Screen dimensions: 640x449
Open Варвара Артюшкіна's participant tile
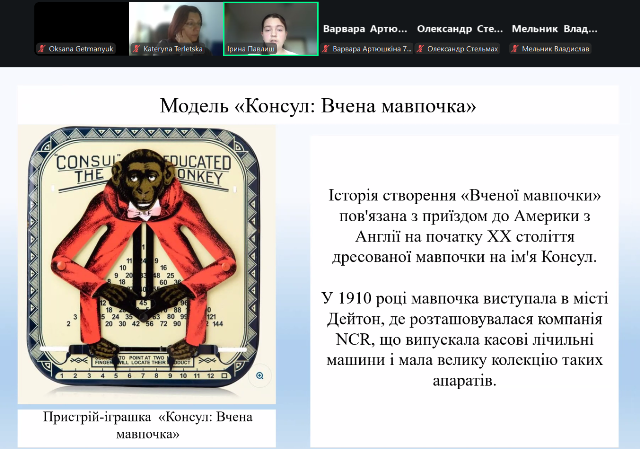click(366, 29)
